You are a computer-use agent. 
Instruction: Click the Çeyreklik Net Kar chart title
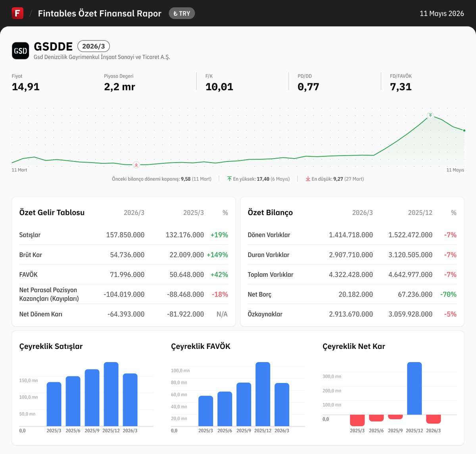coord(354,346)
